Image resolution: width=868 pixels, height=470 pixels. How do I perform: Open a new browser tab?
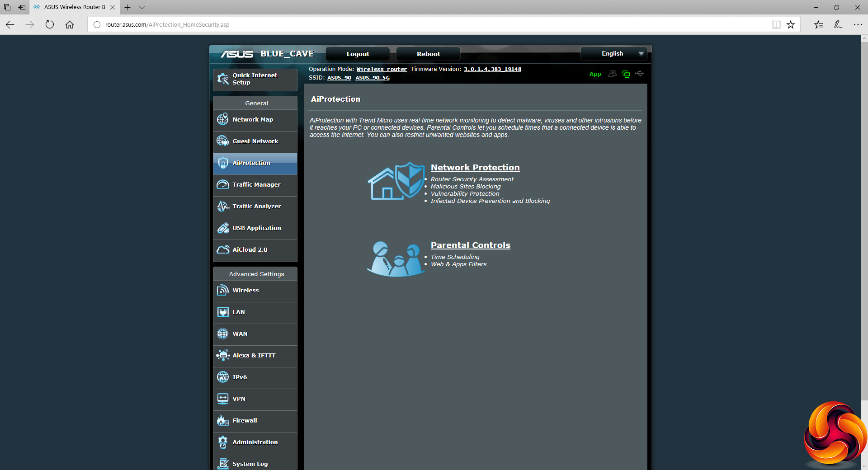click(x=127, y=7)
